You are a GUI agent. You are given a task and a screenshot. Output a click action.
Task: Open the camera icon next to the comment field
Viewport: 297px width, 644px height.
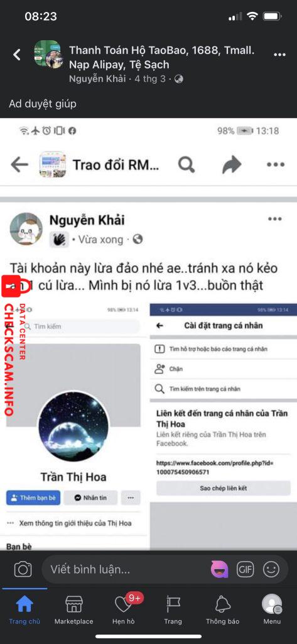23,569
